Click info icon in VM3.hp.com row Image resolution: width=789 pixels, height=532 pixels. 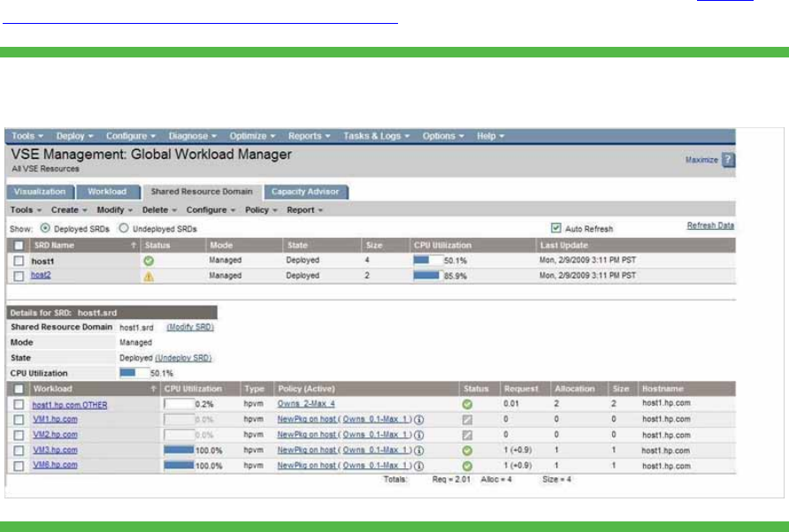(x=418, y=451)
